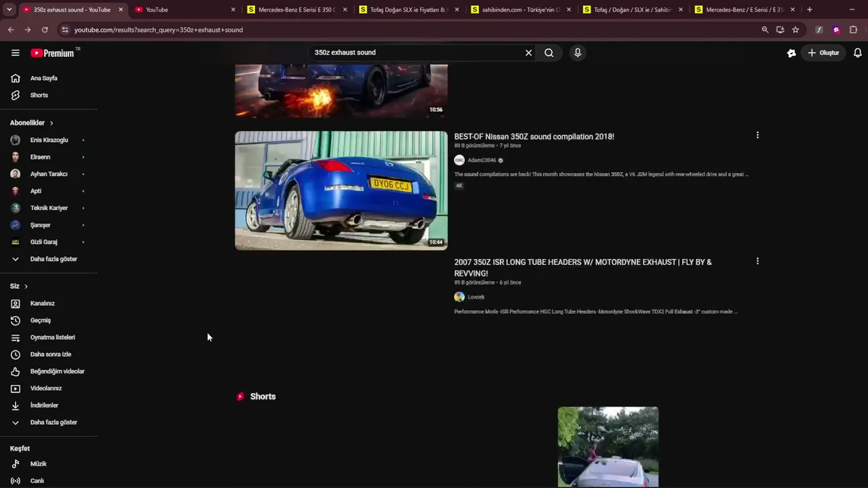Click the sparkle icon left of Oluştur
Viewport: 868px width, 488px height.
coord(791,53)
